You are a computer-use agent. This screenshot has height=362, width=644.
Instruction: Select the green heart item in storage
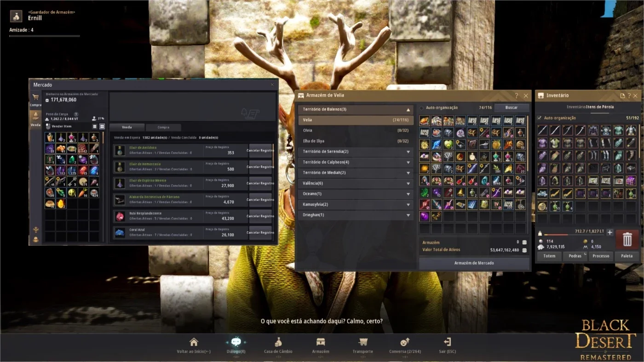[448, 145]
